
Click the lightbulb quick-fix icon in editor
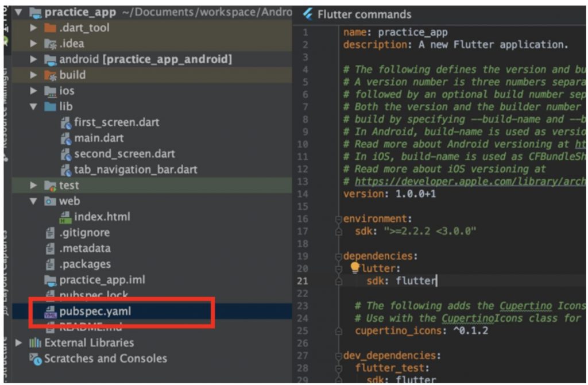click(355, 267)
